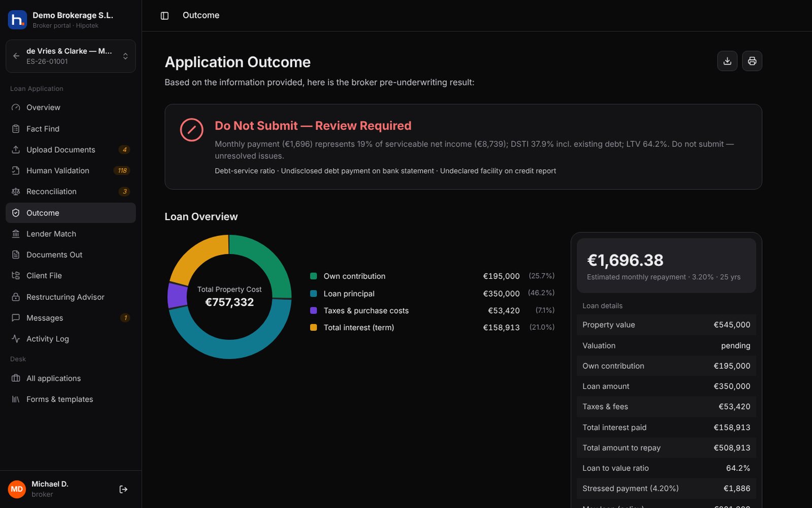This screenshot has width=812, height=508.
Task: Open Lender Match
Action: tap(71, 234)
